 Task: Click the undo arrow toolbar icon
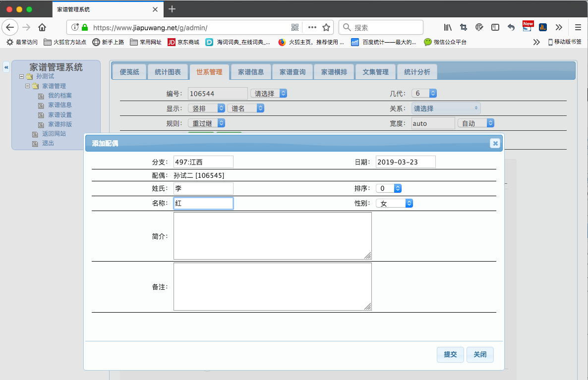pos(511,27)
